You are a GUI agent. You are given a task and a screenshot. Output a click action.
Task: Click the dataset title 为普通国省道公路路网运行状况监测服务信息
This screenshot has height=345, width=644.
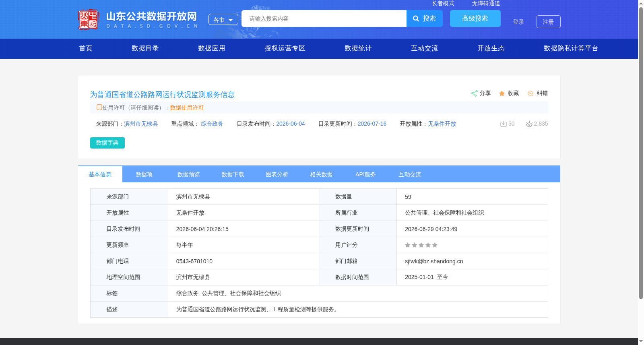tap(162, 95)
